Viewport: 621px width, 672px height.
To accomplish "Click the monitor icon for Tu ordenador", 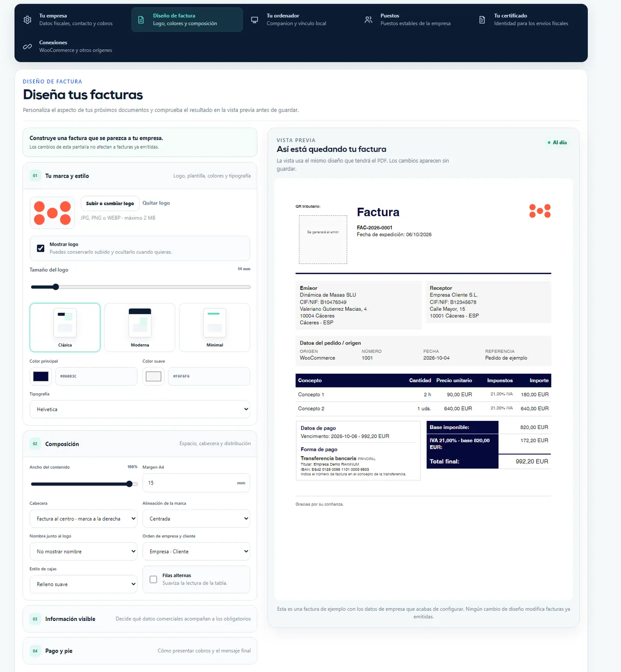I will [255, 20].
